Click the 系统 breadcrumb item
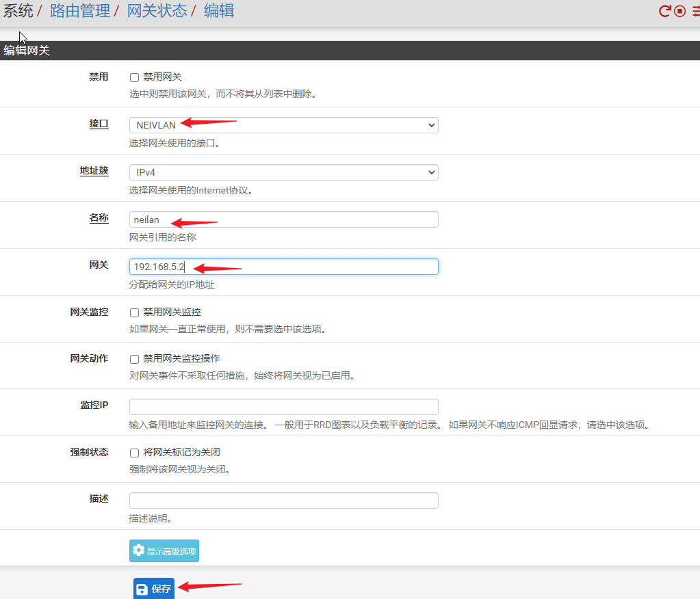 click(x=18, y=11)
